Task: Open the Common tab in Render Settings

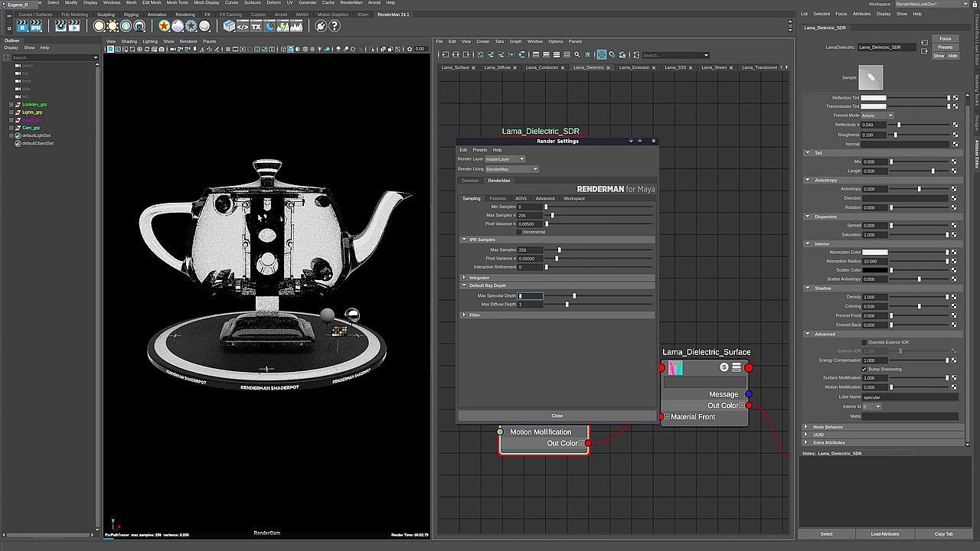Action: 470,181
